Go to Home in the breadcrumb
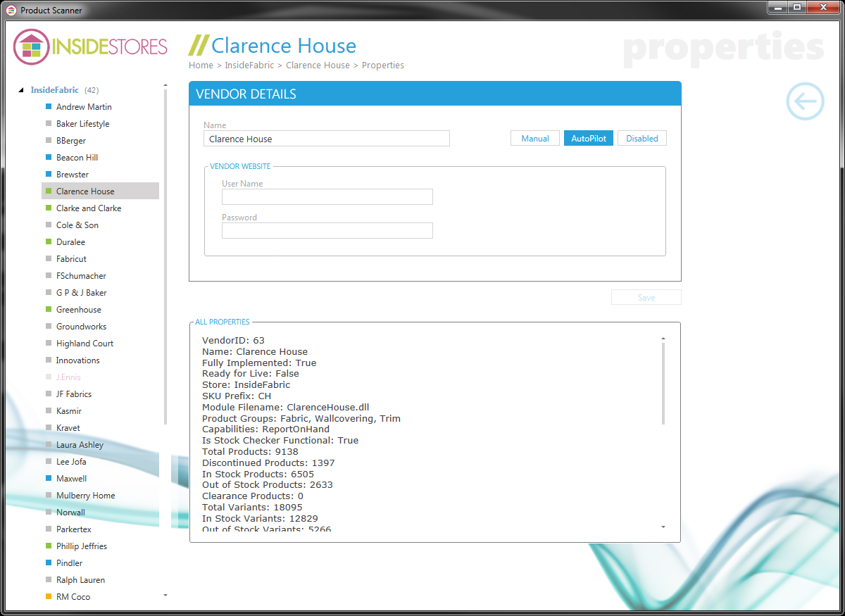Image resolution: width=845 pixels, height=616 pixels. (201, 65)
